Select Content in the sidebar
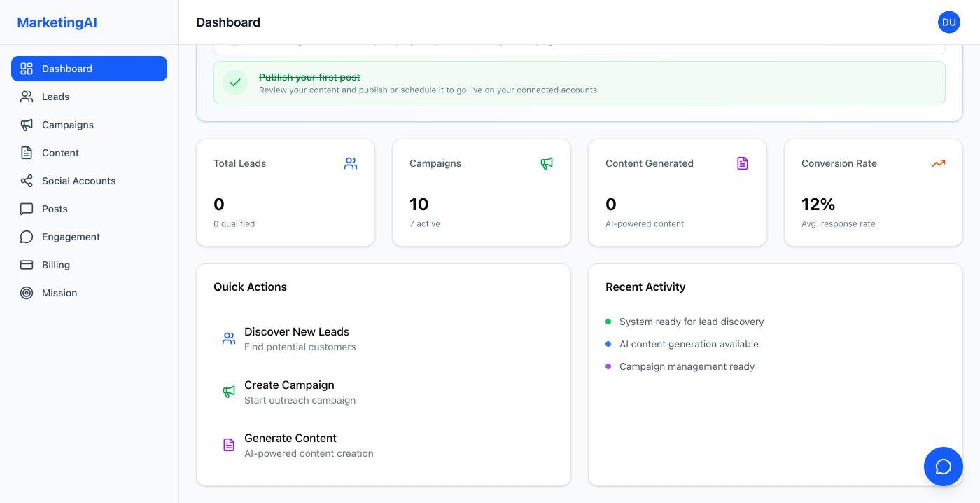This screenshot has width=980, height=503. point(89,153)
